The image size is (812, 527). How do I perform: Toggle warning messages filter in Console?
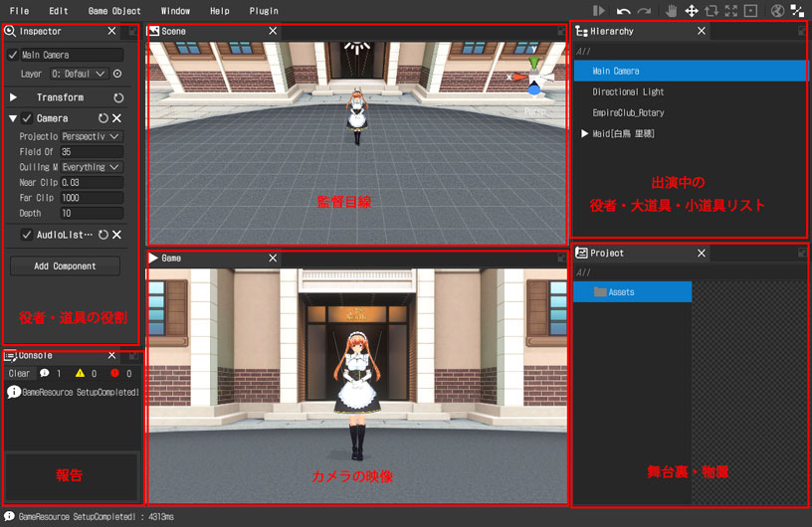[x=81, y=373]
